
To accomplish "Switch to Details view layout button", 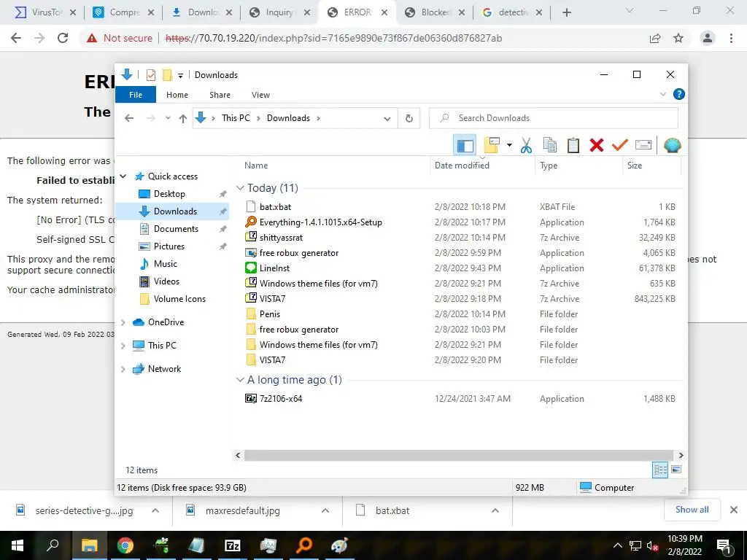I will point(659,470).
